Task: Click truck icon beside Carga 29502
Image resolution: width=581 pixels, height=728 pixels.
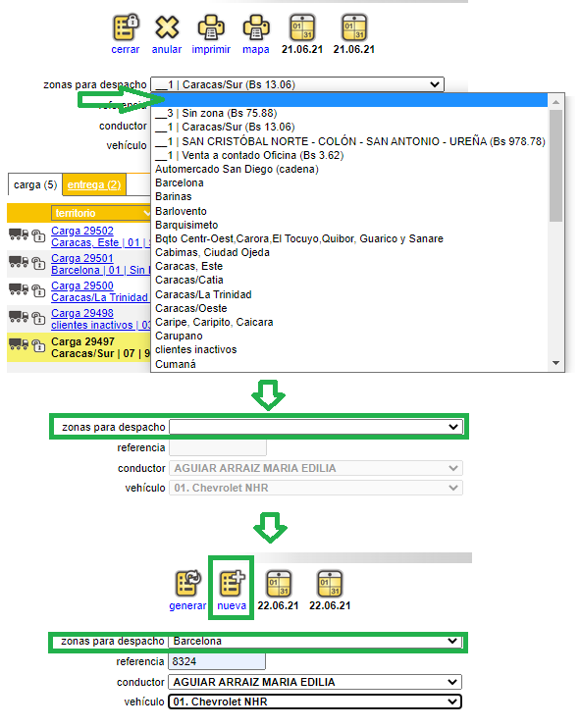Action: [19, 234]
